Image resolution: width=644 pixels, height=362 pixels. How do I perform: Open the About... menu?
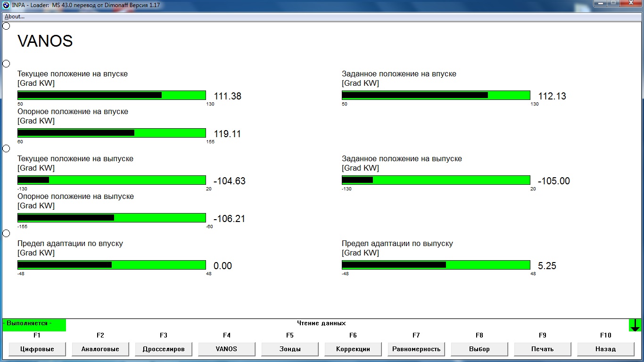(15, 16)
